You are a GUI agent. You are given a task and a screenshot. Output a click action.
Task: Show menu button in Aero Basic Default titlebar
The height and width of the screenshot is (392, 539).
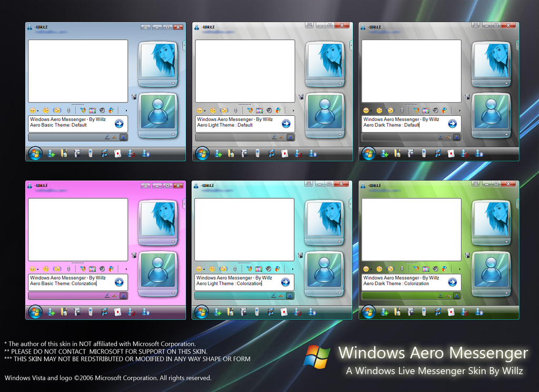click(145, 27)
